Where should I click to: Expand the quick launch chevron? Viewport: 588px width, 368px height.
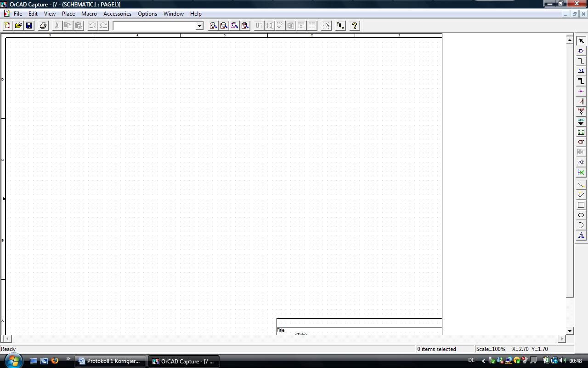coord(68,359)
